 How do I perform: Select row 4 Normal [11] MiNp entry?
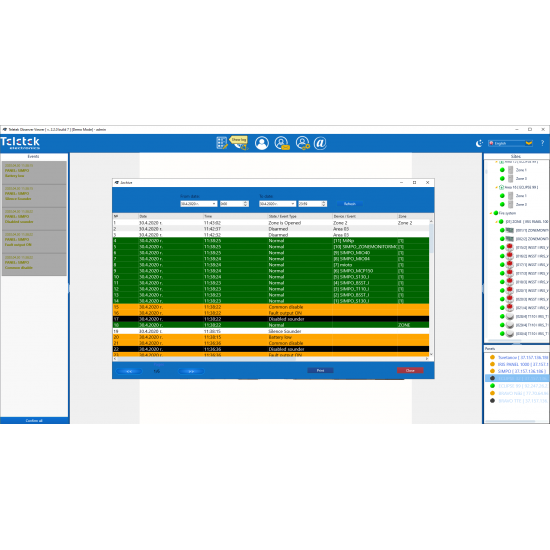pyautogui.click(x=271, y=241)
